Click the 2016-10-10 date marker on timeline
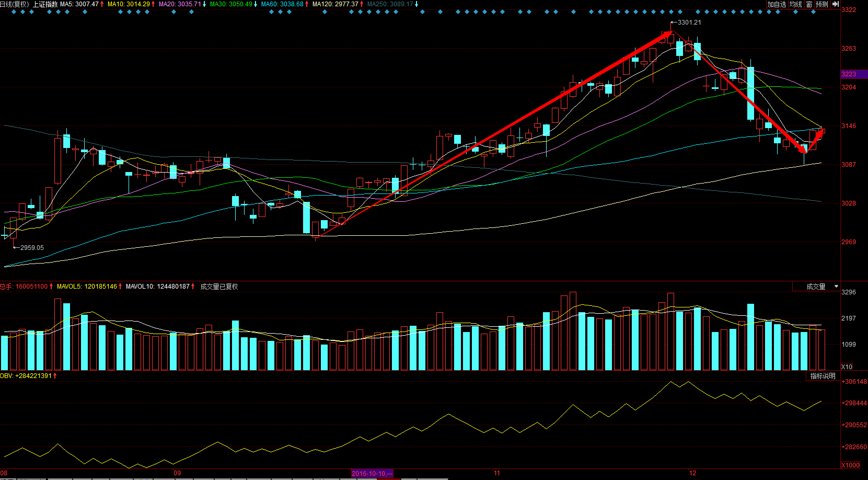Viewport: 868px width, 480px height. tap(372, 473)
